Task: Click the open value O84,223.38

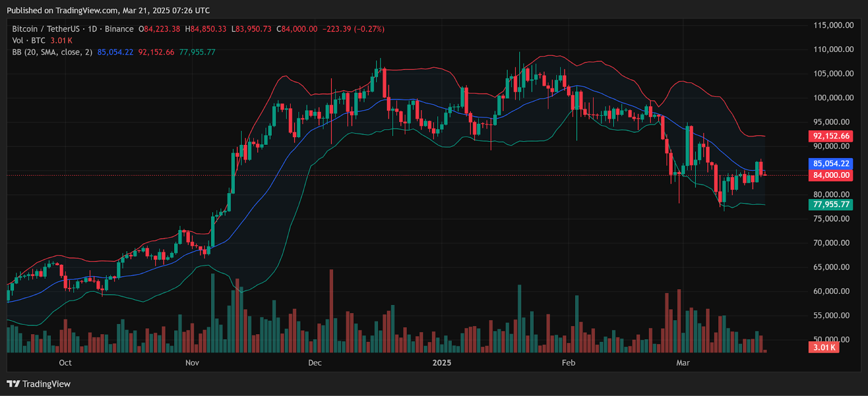Action: (x=159, y=29)
